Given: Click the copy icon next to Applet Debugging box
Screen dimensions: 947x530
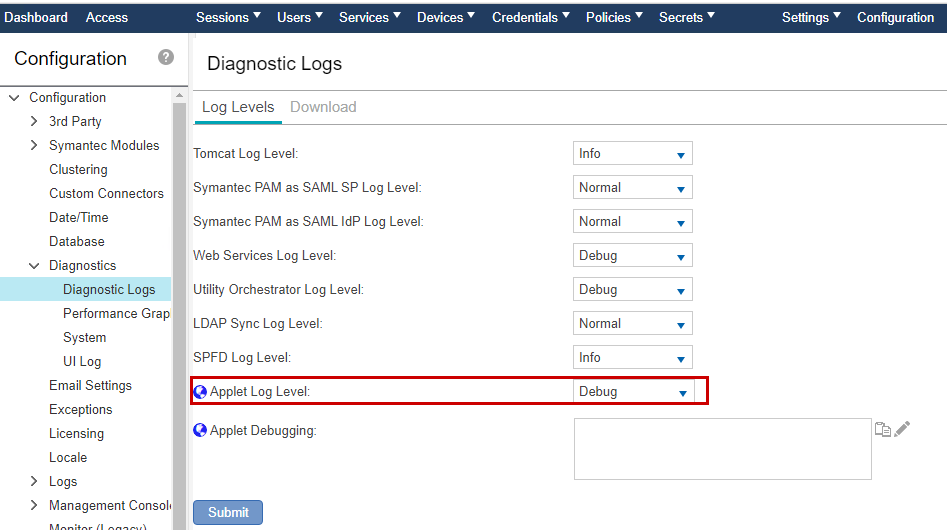Looking at the screenshot, I should pos(883,429).
